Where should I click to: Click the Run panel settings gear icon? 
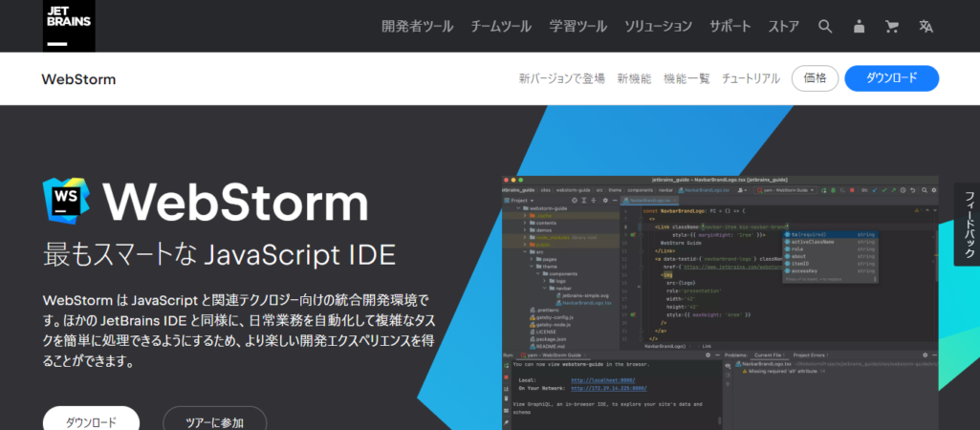pyautogui.click(x=708, y=355)
